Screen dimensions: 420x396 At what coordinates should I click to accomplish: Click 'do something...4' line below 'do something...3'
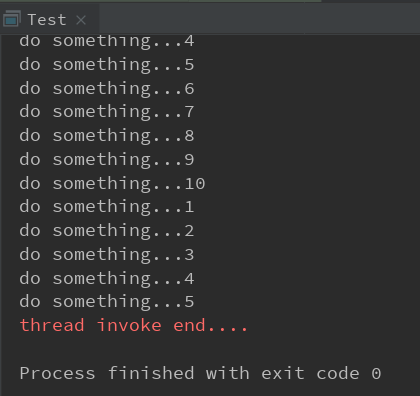107,279
